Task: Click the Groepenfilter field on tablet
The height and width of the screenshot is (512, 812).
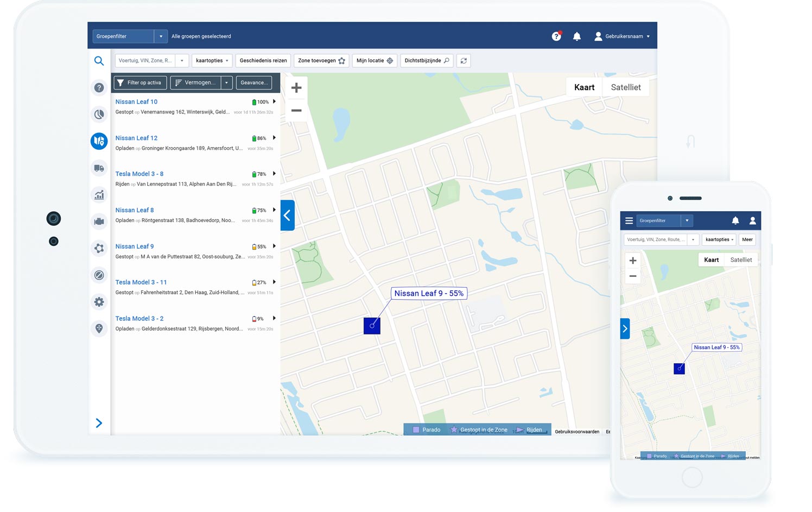Action: (x=123, y=36)
